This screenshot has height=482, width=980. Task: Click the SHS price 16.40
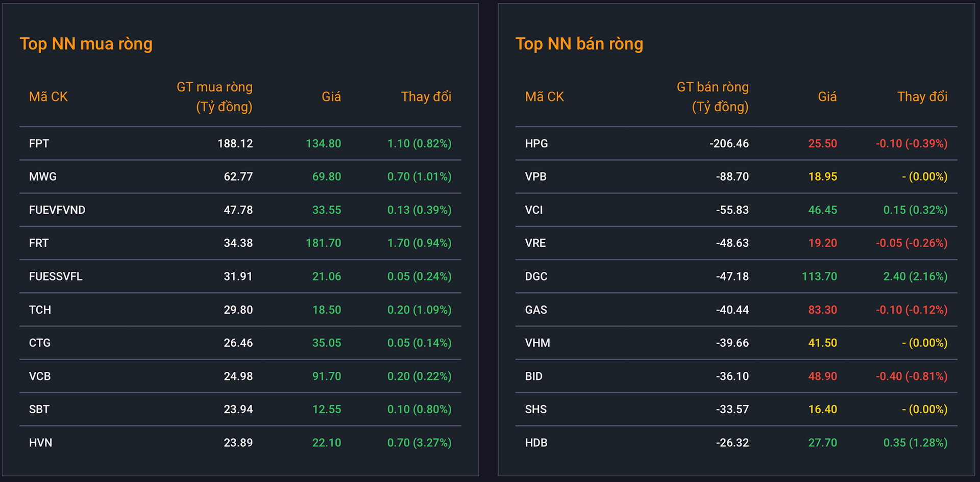[x=823, y=410]
